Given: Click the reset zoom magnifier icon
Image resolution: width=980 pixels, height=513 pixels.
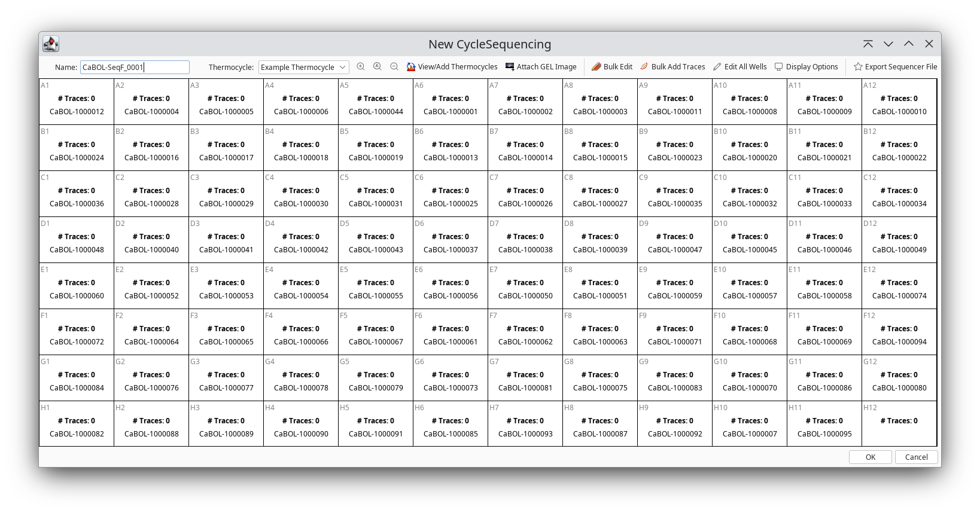Looking at the screenshot, I should point(378,67).
